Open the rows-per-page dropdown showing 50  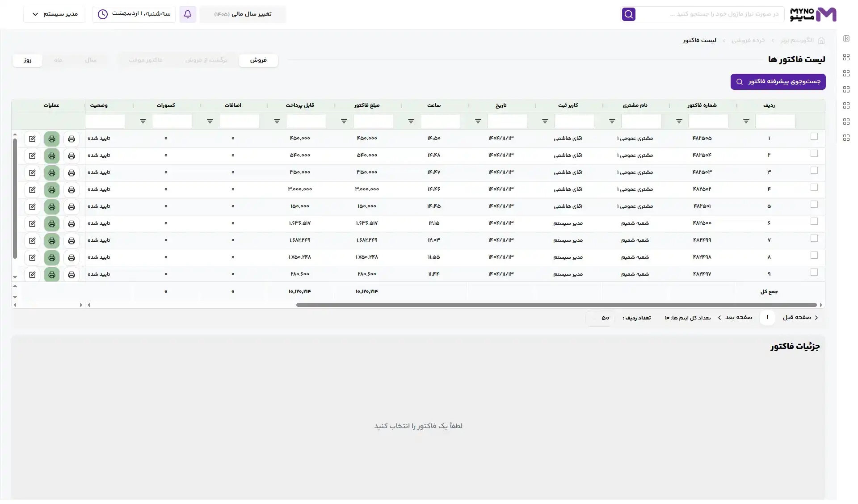600,318
